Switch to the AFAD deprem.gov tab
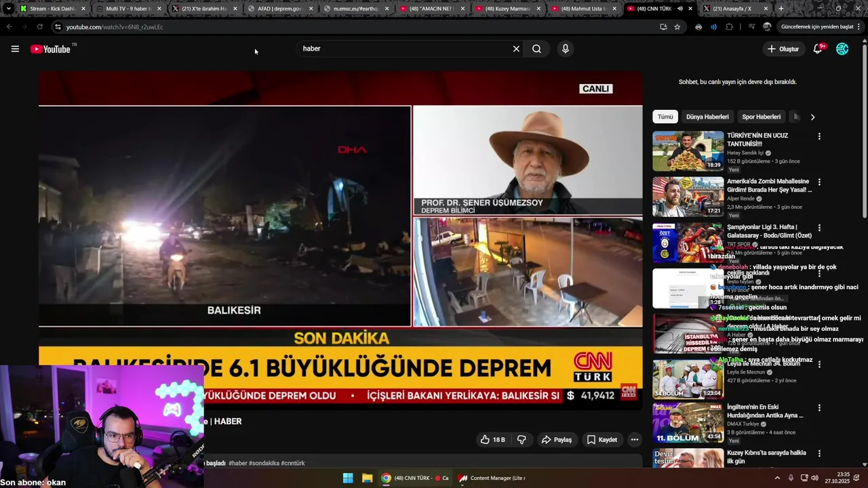The image size is (868, 488). coord(281,9)
